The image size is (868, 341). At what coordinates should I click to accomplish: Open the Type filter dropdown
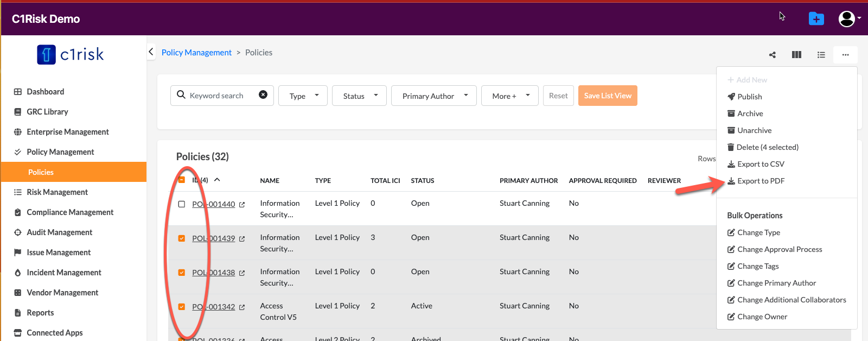[x=303, y=96]
